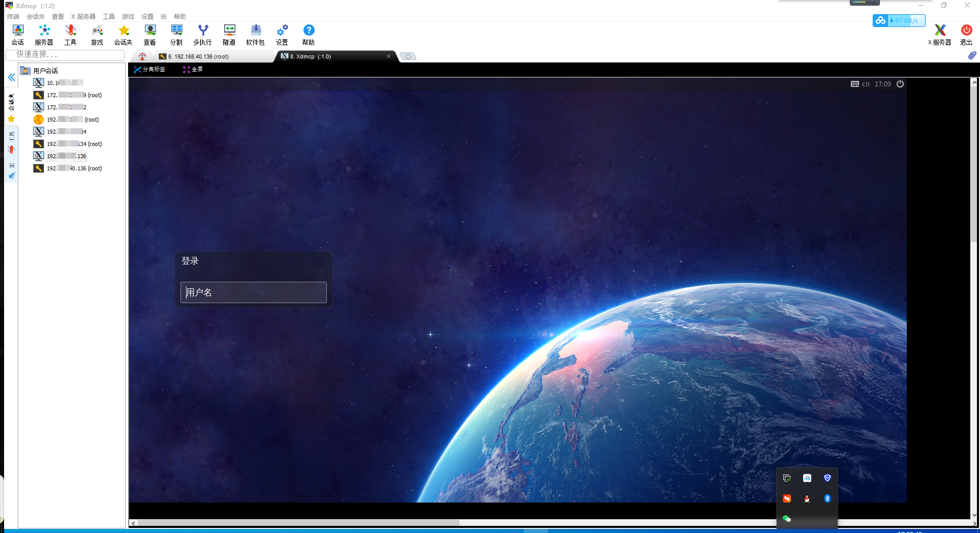Select the 172. Xdmcp session ending in 2
The width and height of the screenshot is (980, 533).
pyautogui.click(x=60, y=107)
